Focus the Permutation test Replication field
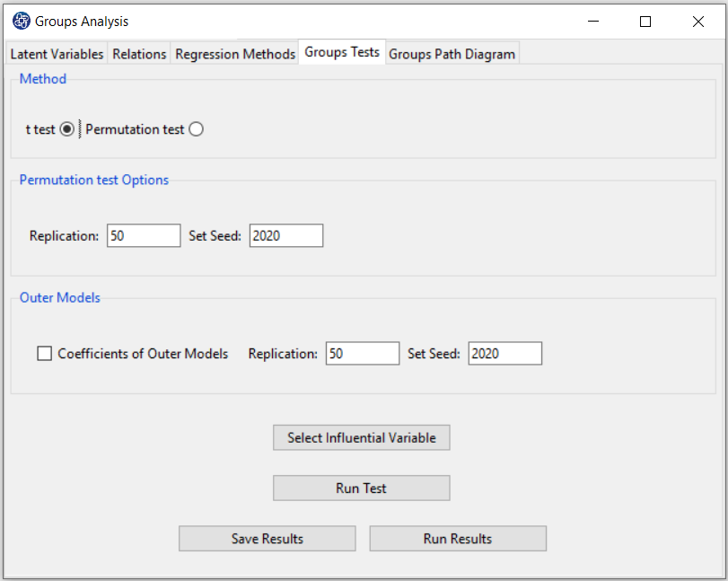Image resolution: width=728 pixels, height=581 pixels. (144, 235)
